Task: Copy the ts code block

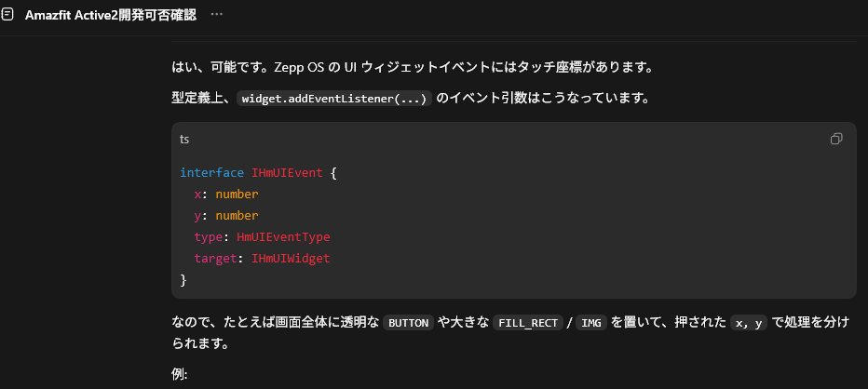Action: (x=836, y=139)
